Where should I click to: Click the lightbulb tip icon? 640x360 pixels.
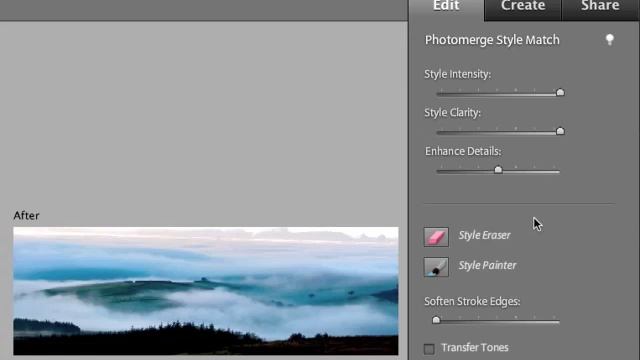[609, 40]
